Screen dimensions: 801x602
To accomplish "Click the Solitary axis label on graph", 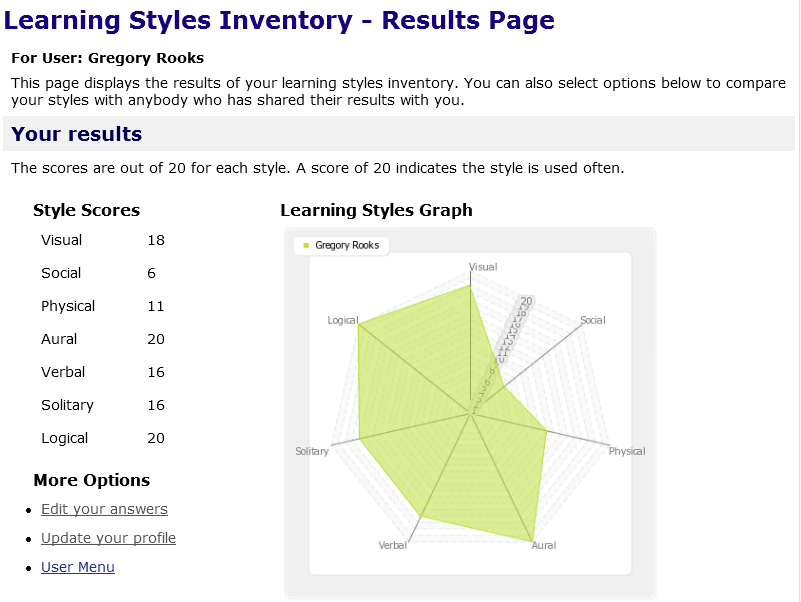I will point(312,451).
